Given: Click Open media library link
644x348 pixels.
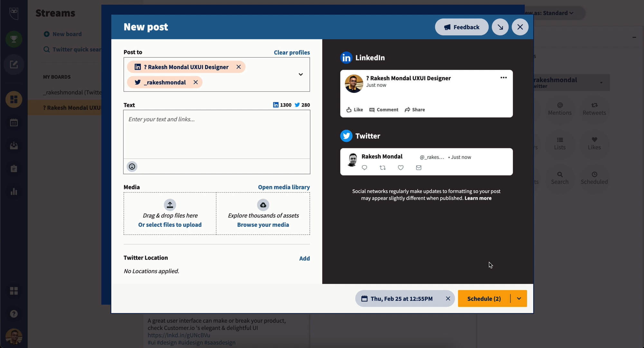Looking at the screenshot, I should (x=284, y=187).
